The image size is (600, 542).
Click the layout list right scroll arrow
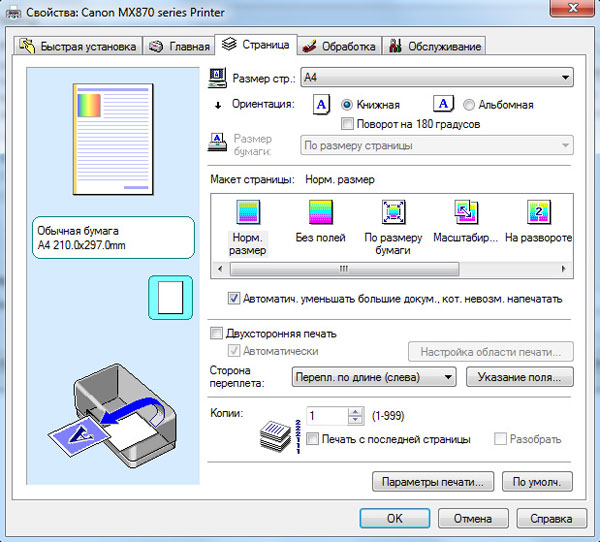tap(564, 269)
